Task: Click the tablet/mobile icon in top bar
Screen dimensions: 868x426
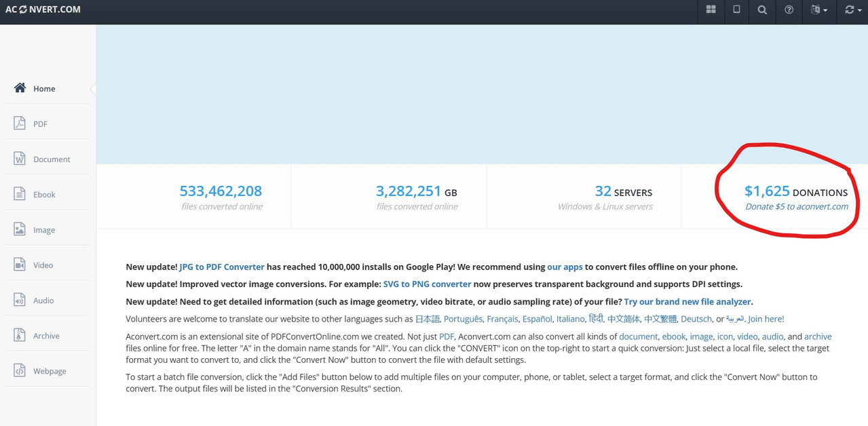Action: 736,9
